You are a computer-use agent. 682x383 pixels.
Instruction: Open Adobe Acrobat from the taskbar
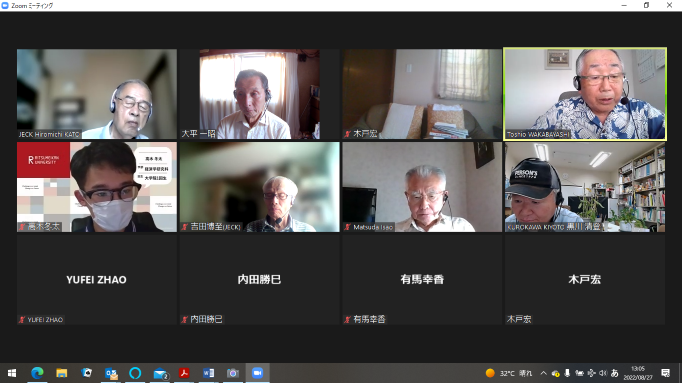click(x=184, y=373)
